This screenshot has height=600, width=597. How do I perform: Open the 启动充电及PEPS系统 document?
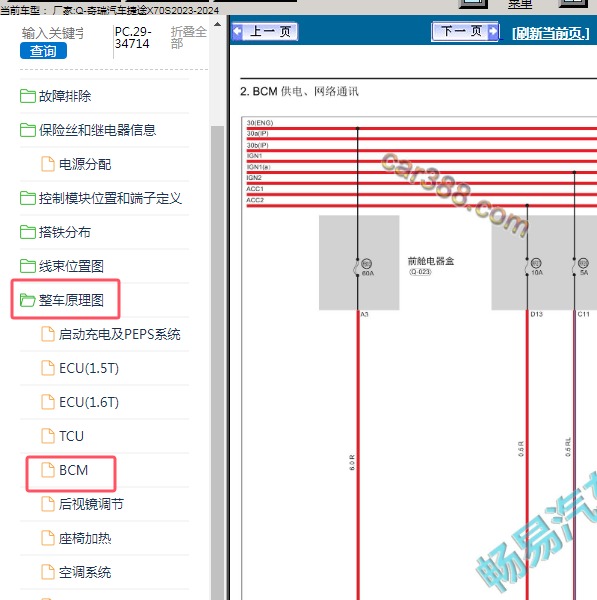111,334
